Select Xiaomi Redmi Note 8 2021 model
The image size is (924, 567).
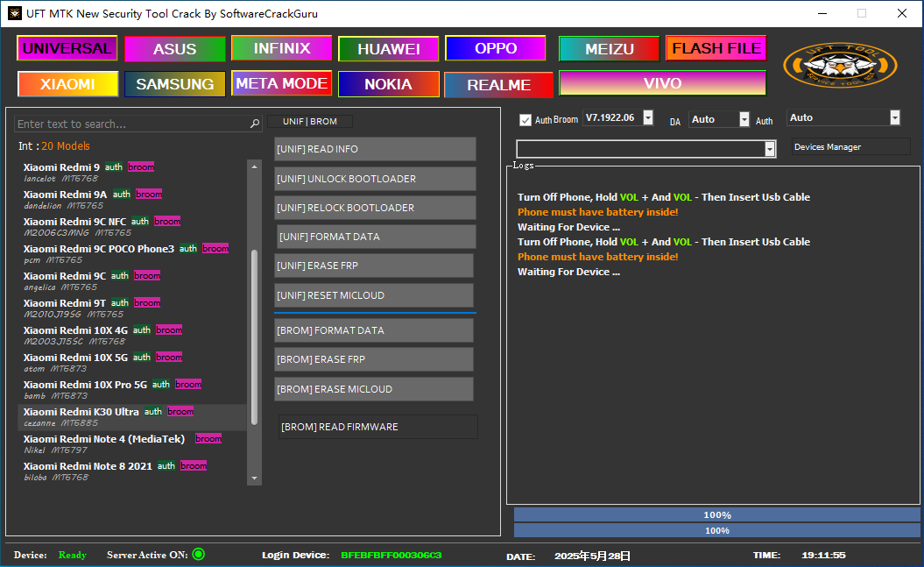[x=133, y=471]
